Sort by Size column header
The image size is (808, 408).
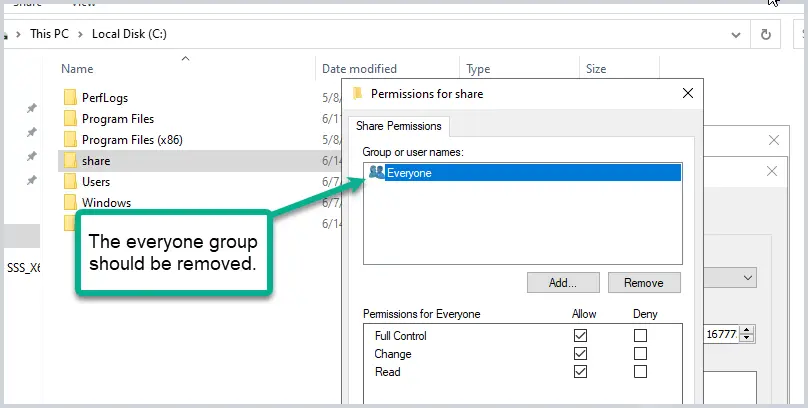[596, 69]
